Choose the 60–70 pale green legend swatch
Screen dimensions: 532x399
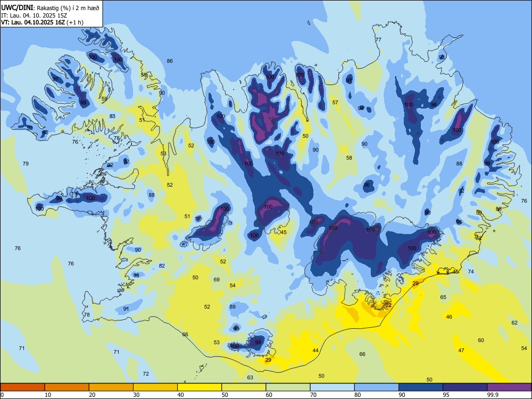(288, 387)
